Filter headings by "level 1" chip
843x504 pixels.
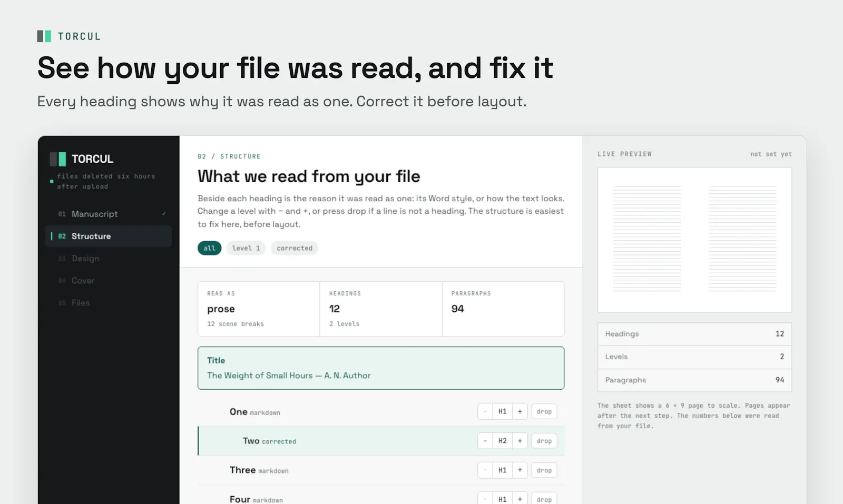246,248
